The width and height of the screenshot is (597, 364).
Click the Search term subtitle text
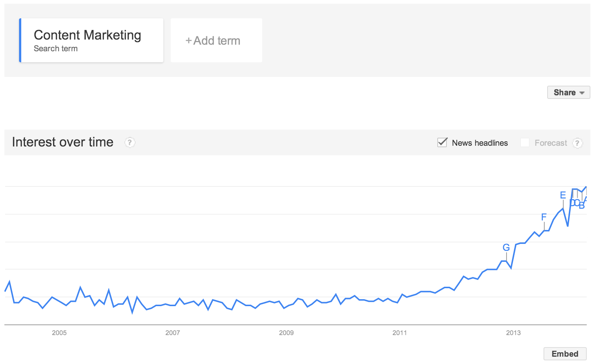tap(56, 48)
